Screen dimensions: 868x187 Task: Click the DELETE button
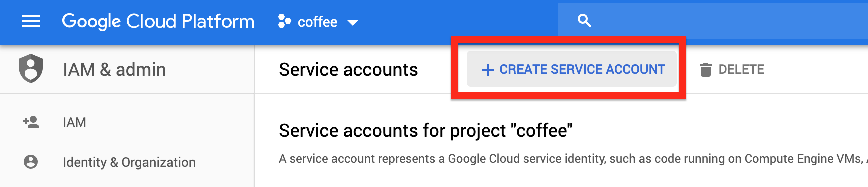pos(732,69)
